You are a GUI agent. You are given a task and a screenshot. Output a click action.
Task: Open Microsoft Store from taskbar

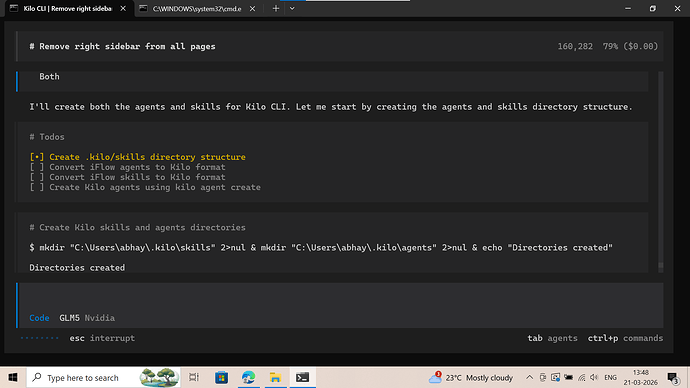[221, 377]
